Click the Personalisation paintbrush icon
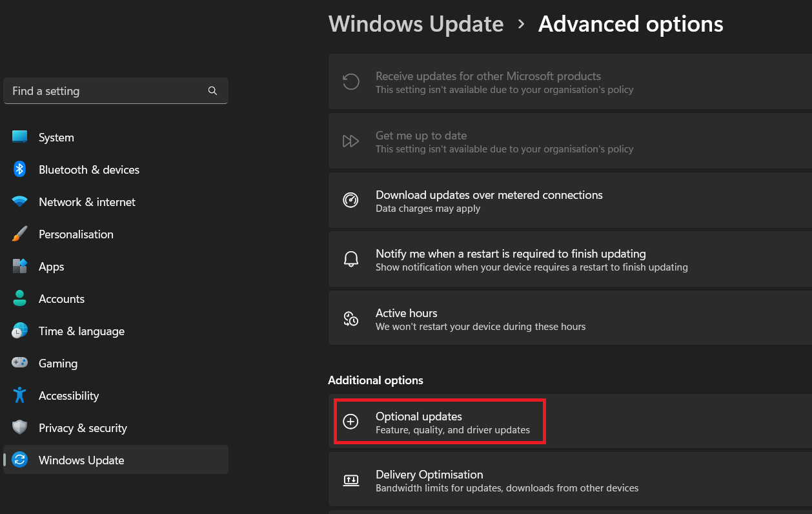This screenshot has width=812, height=514. (x=20, y=234)
